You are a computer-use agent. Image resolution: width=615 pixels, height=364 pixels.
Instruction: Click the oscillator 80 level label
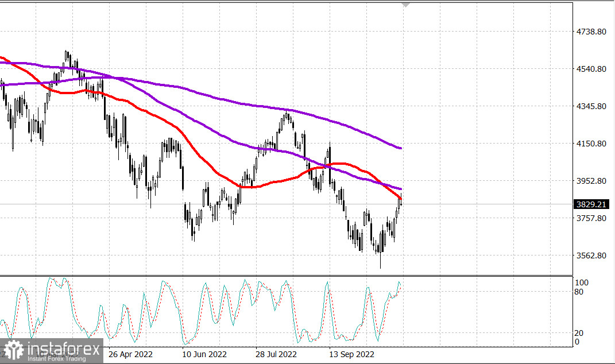578,292
